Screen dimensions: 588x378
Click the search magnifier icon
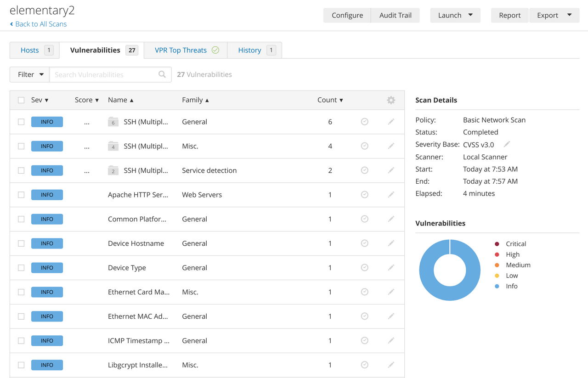[x=162, y=74]
